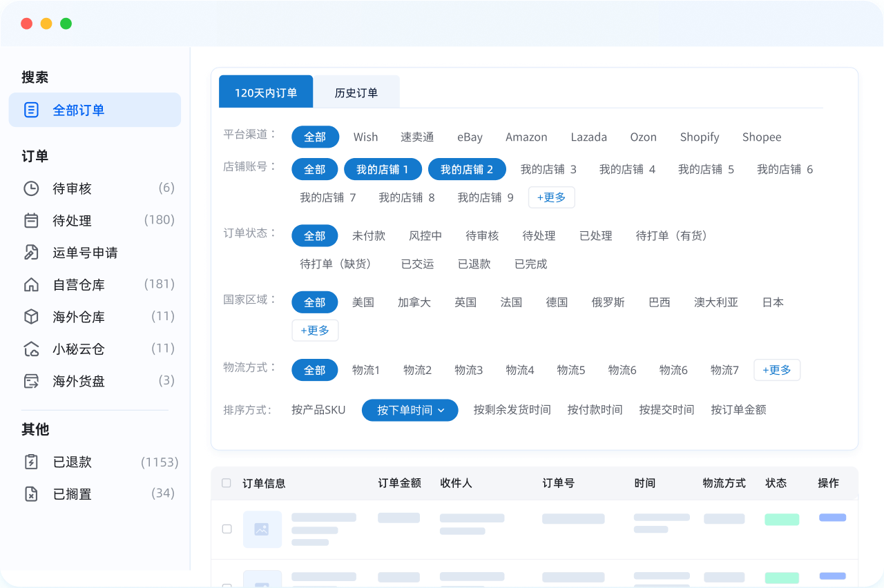Deselect 我的店铺 2 store filter

coord(467,169)
